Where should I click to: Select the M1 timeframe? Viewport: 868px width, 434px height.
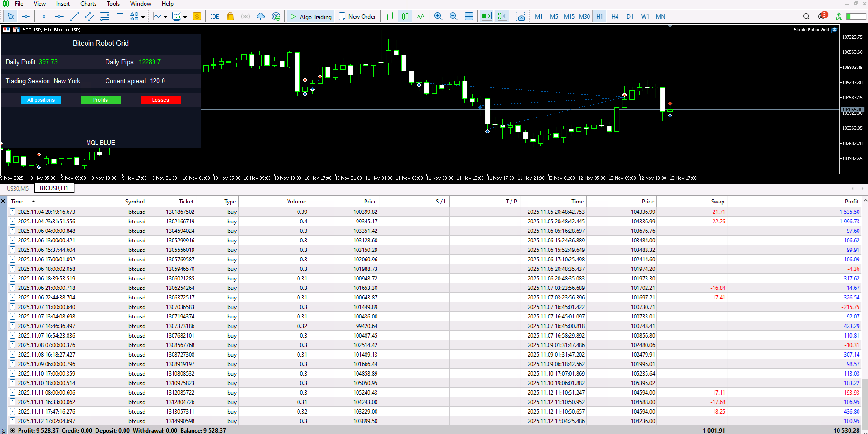pyautogui.click(x=539, y=17)
